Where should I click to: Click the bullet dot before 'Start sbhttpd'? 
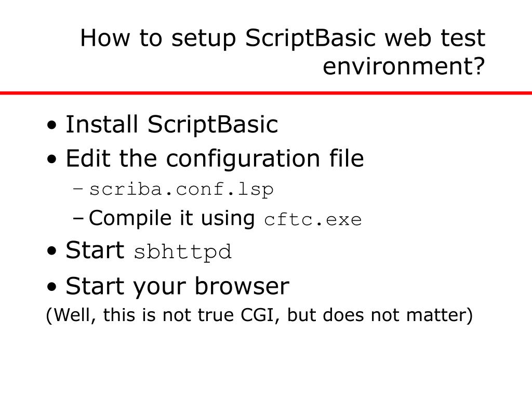[52, 251]
